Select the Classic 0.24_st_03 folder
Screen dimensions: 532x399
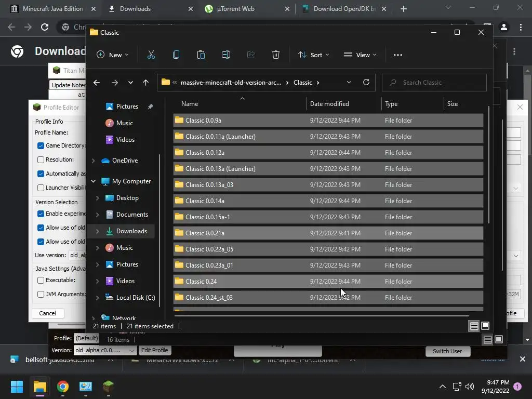(328, 298)
